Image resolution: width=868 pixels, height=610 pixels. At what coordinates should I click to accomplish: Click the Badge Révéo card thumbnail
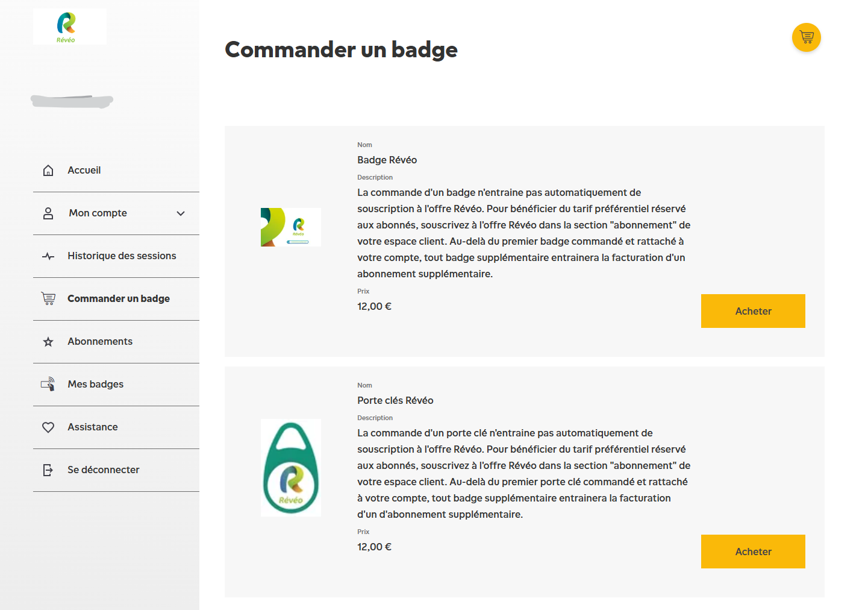290,227
